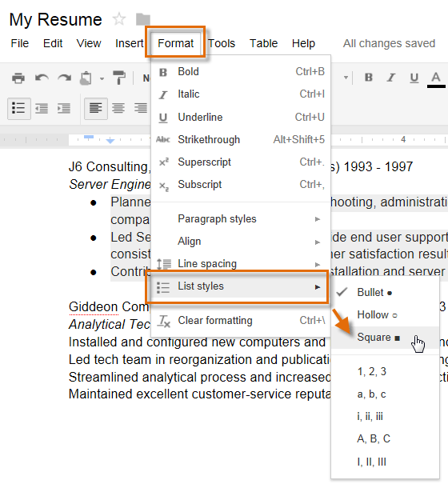448x484 pixels.
Task: Click the line starting Maintained excellent customer-service
Action: pos(199,394)
